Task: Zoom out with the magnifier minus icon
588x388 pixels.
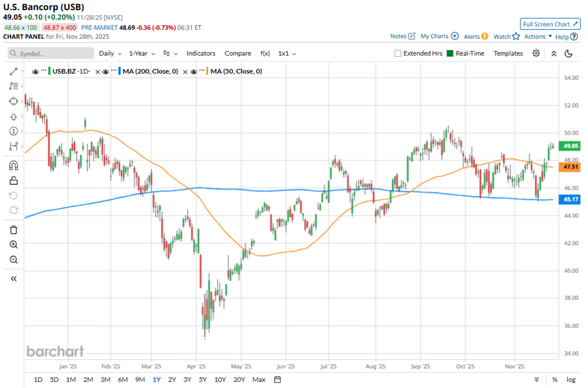Action: tap(13, 260)
